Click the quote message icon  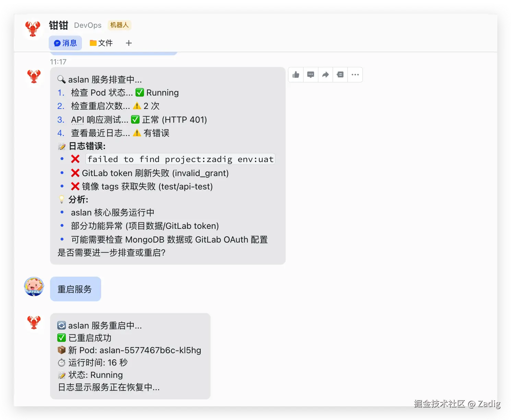pyautogui.click(x=340, y=75)
